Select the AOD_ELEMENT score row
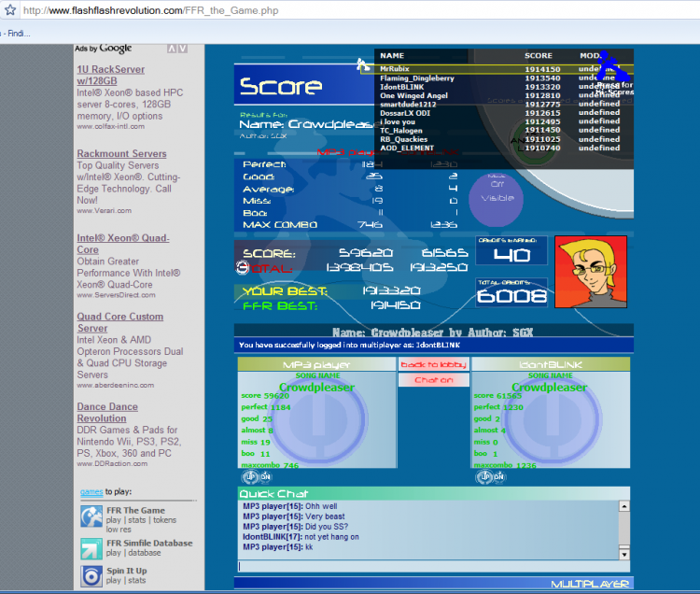 pos(499,148)
